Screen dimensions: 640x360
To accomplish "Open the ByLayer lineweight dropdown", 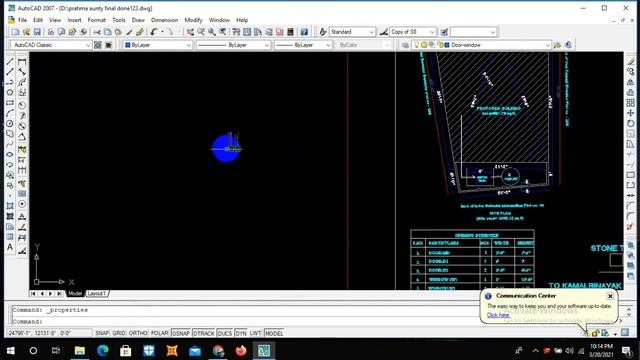I will (x=303, y=45).
